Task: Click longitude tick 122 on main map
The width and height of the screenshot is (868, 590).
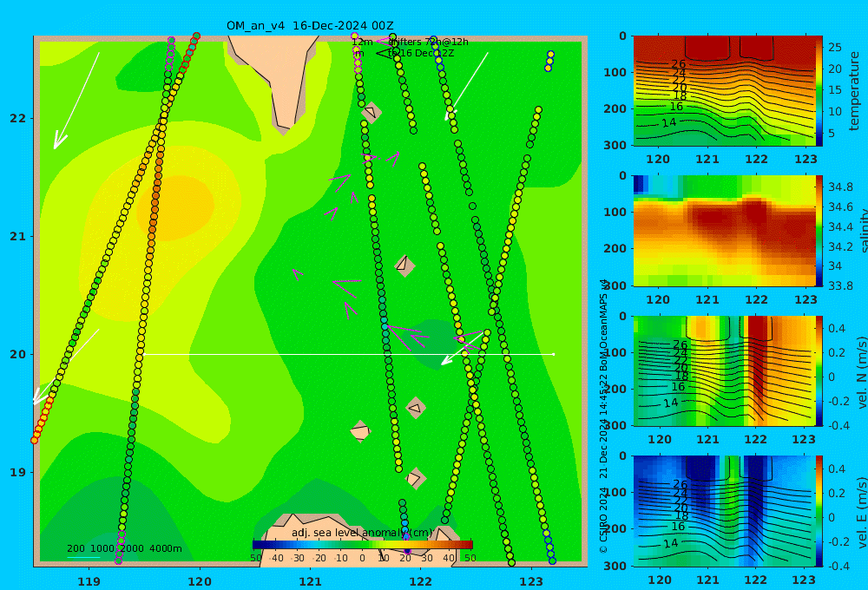Action: click(421, 581)
